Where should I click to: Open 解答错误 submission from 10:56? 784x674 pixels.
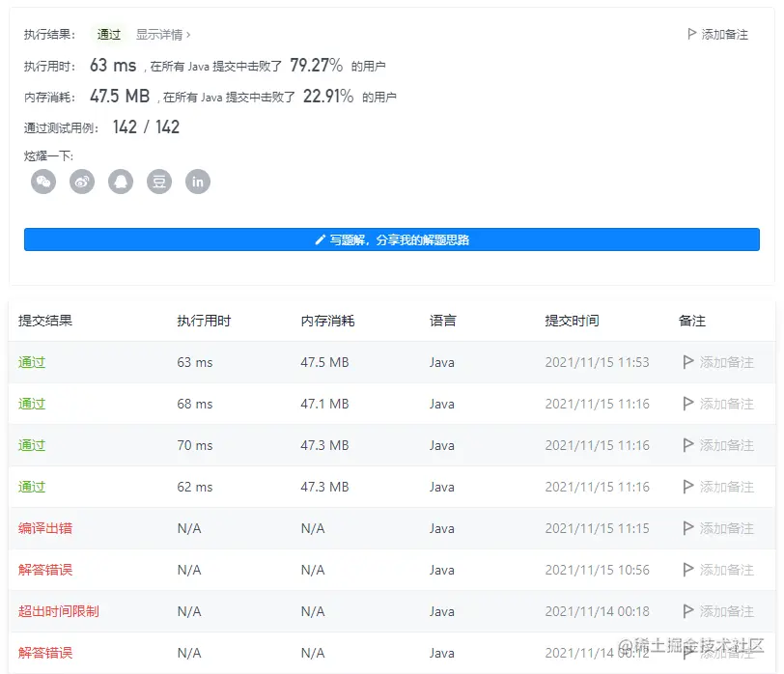pyautogui.click(x=45, y=570)
